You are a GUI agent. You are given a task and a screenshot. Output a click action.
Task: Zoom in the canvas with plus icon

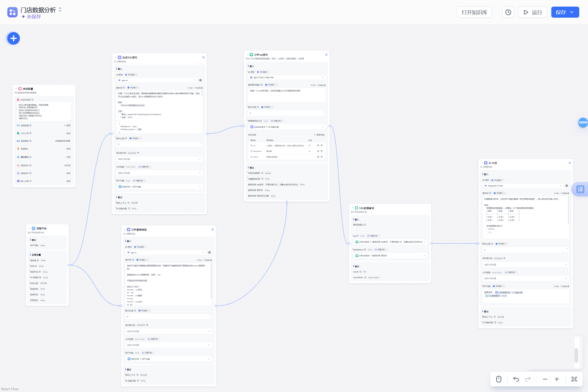pos(557,379)
